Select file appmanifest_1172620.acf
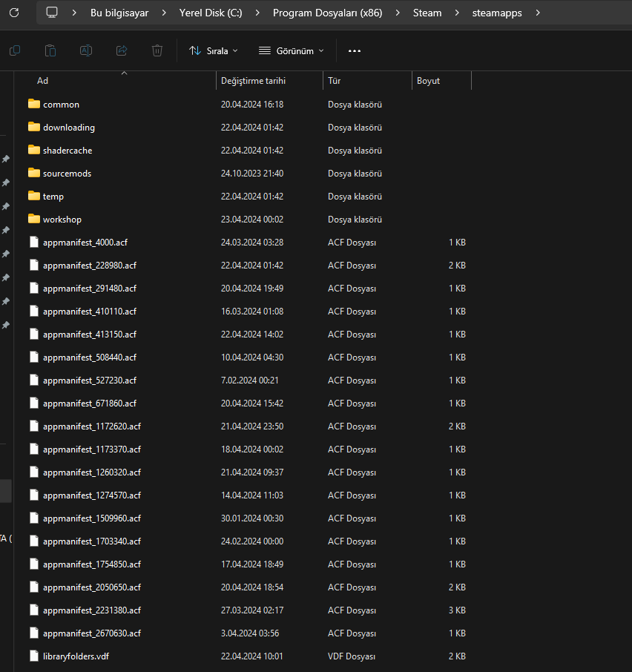Screen dimensions: 632x672 (92, 426)
